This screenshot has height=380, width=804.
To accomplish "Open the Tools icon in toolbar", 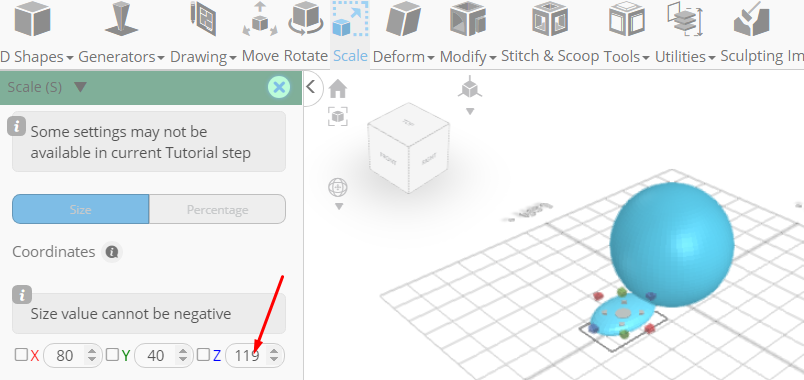I will pyautogui.click(x=627, y=19).
